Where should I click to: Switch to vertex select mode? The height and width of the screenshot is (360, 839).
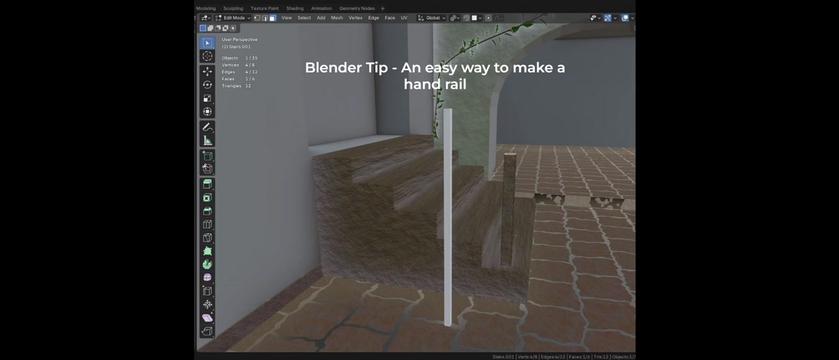[x=257, y=18]
